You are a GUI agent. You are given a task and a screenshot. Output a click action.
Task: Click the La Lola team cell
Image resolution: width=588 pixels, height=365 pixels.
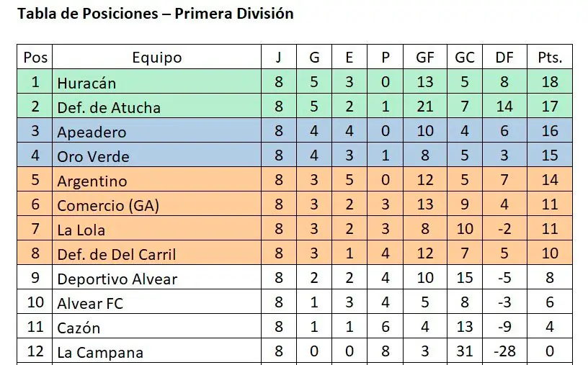[x=81, y=230]
